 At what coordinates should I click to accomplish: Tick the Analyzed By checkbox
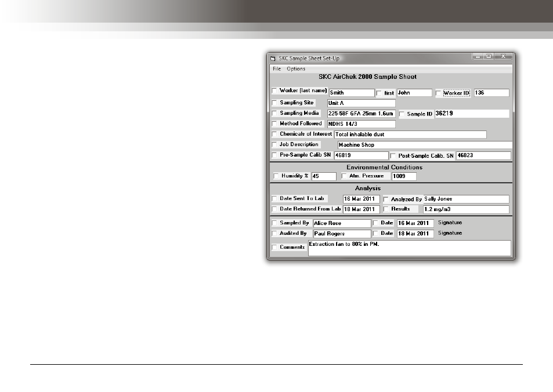pos(386,199)
